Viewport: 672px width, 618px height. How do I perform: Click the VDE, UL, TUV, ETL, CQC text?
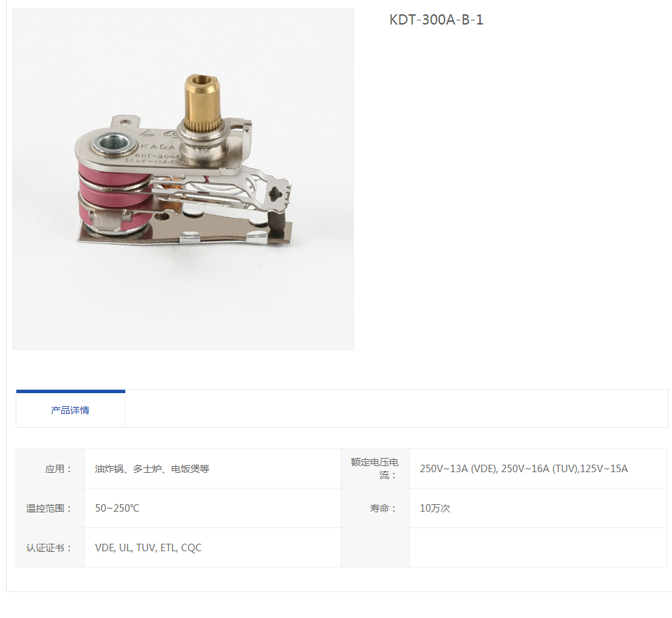(148, 548)
